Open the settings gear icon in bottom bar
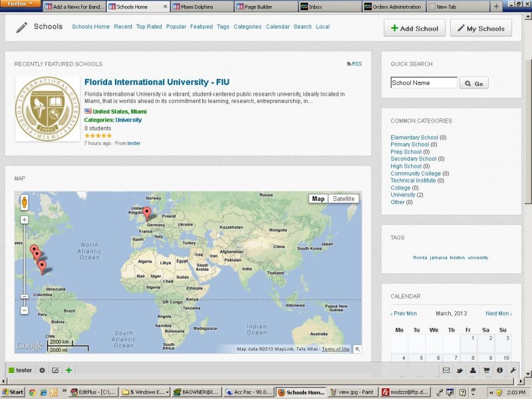This screenshot has height=399, width=532. 42,370
